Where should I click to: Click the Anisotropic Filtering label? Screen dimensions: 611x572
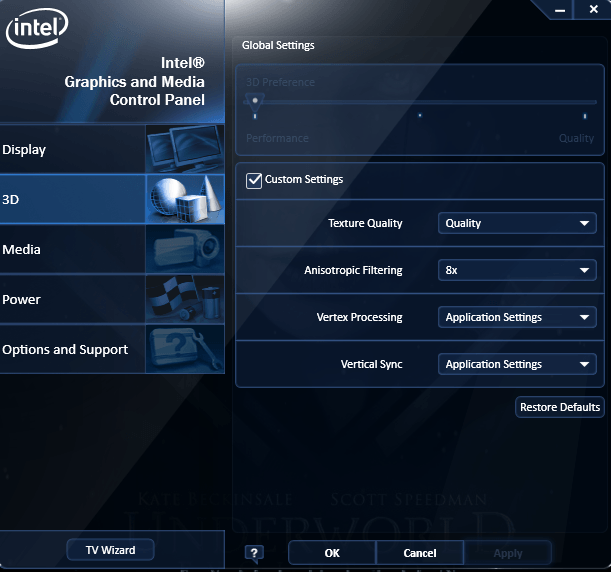[353, 270]
